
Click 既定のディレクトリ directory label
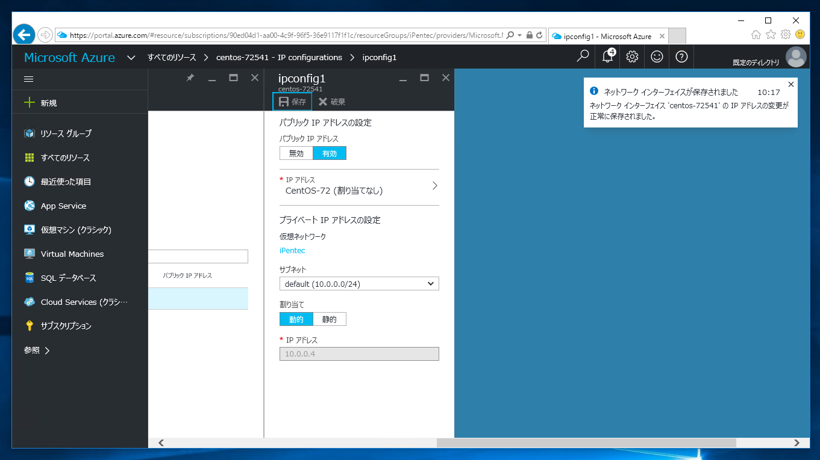pyautogui.click(x=756, y=62)
